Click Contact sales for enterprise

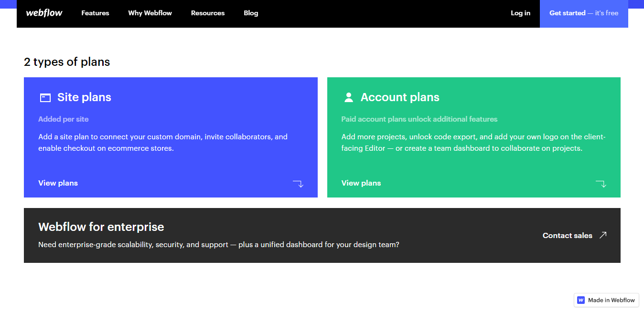pos(567,235)
